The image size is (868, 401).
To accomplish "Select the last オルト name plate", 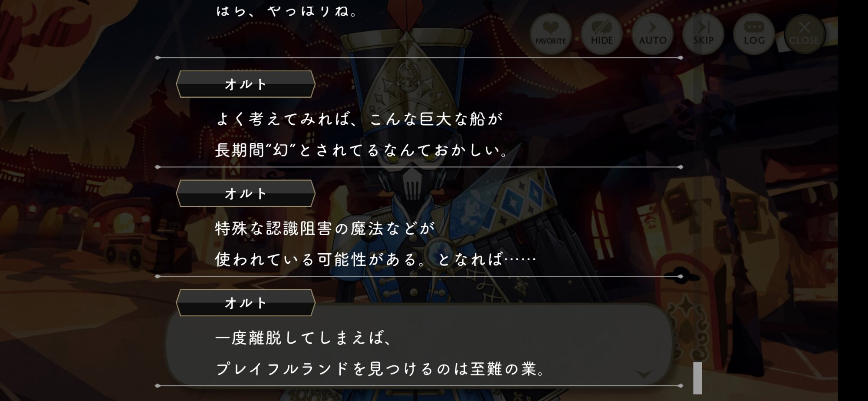I will (245, 303).
